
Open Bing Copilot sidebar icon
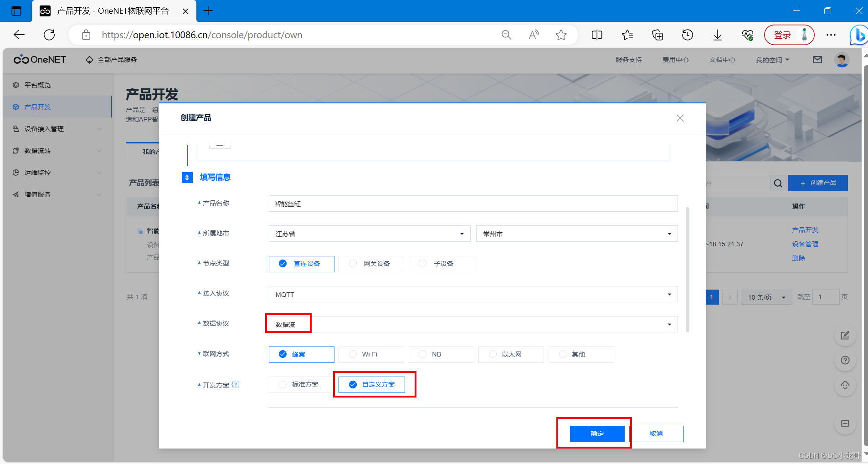(858, 35)
